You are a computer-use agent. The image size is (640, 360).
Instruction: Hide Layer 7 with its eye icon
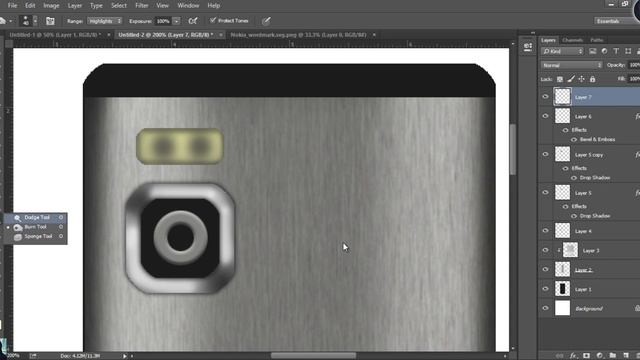pos(545,97)
